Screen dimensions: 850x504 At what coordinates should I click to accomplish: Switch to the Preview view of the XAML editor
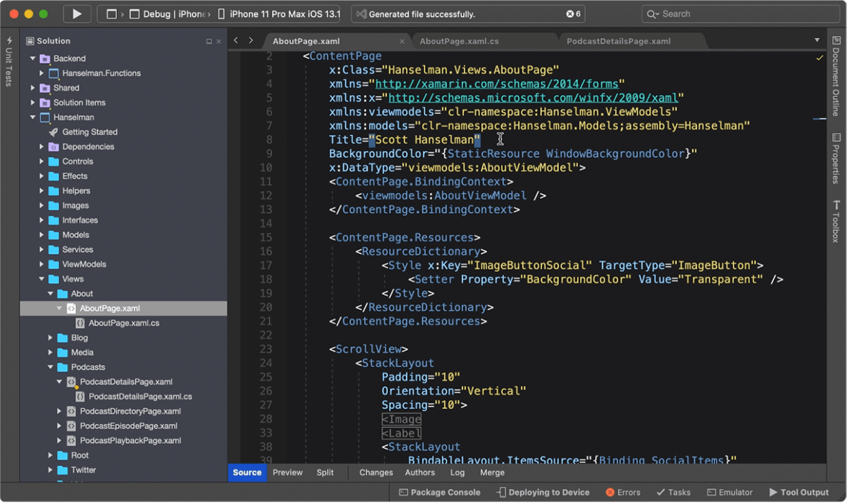288,472
